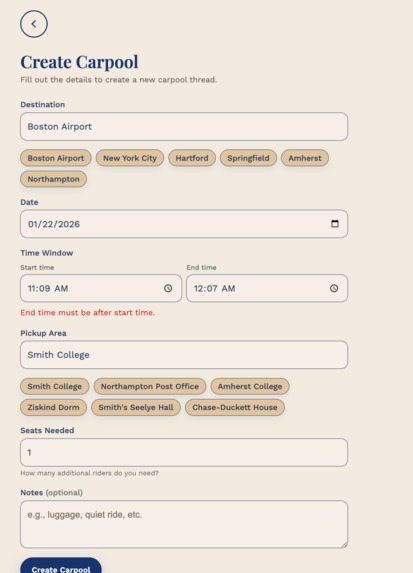Focus the Destination text field
The height and width of the screenshot is (573, 413).
click(x=184, y=126)
